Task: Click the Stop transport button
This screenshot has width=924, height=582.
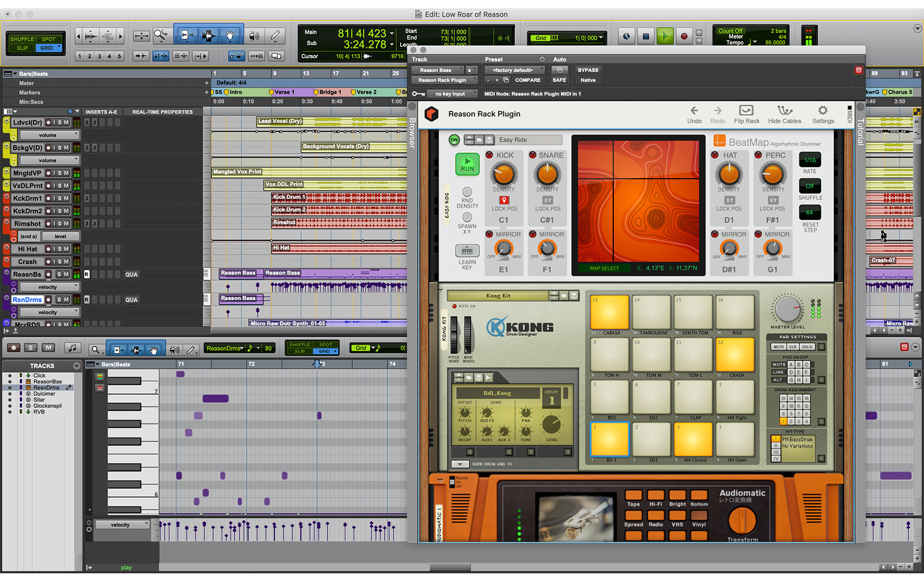Action: click(x=646, y=36)
